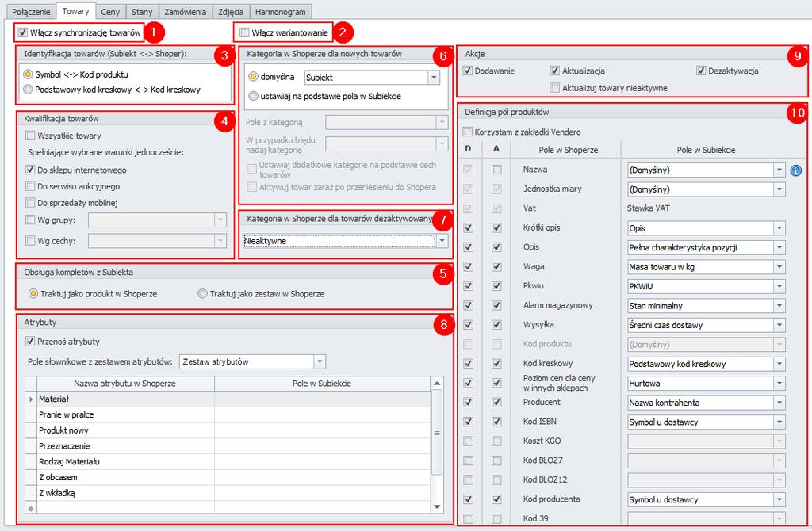Open the Jednostka miary field dropdown
This screenshot has width=812, height=531.
[x=779, y=189]
